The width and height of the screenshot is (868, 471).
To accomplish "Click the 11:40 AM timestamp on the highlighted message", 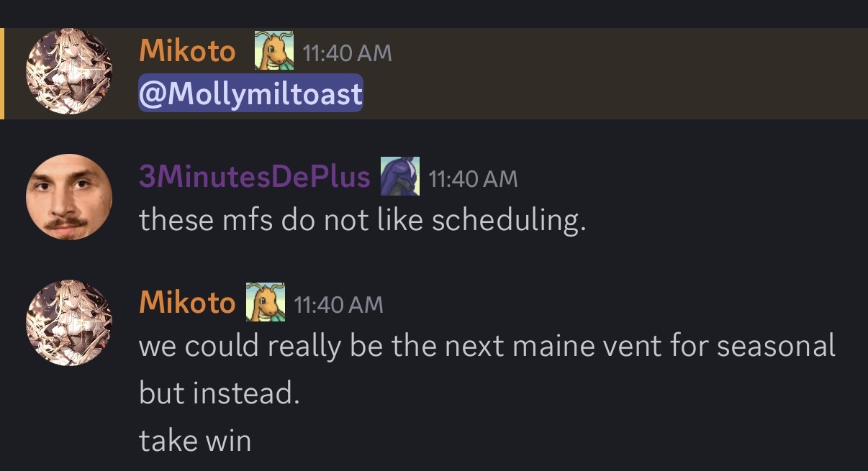I will [347, 52].
